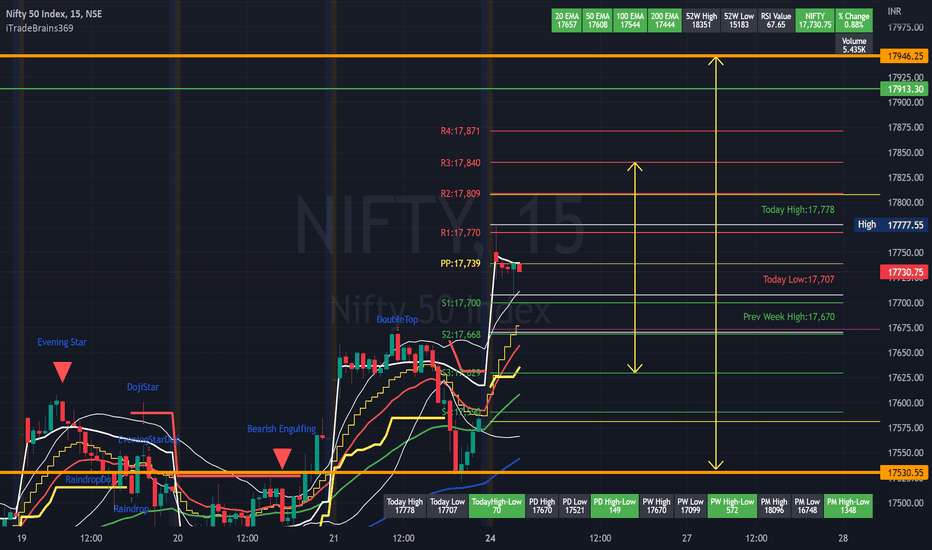Viewport: 932px width, 550px height.
Task: Click the red triangle below Bearish Engulfing
Action: [282, 458]
